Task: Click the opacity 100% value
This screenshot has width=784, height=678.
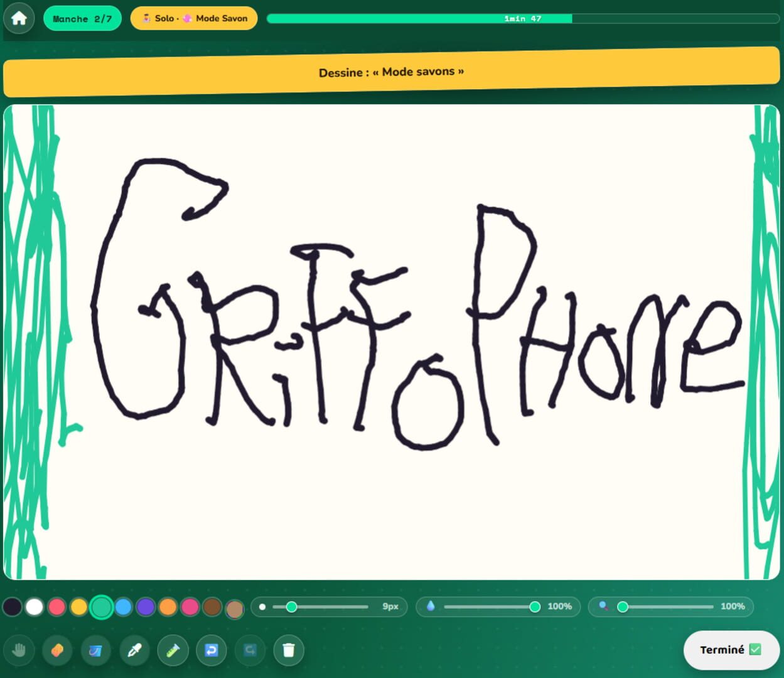Action: click(x=559, y=606)
